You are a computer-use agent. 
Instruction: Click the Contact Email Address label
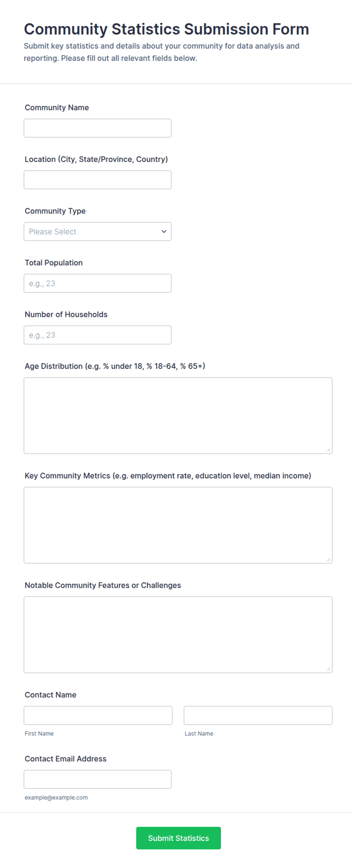(x=66, y=759)
